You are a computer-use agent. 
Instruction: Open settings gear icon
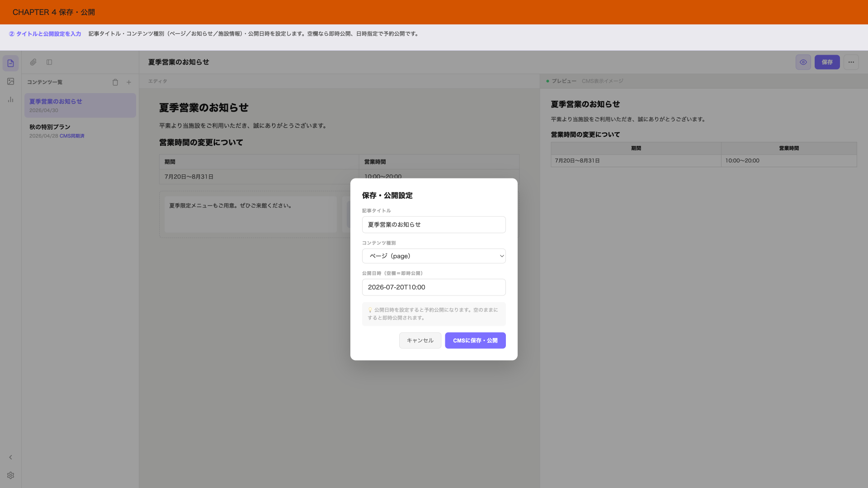pos(10,475)
